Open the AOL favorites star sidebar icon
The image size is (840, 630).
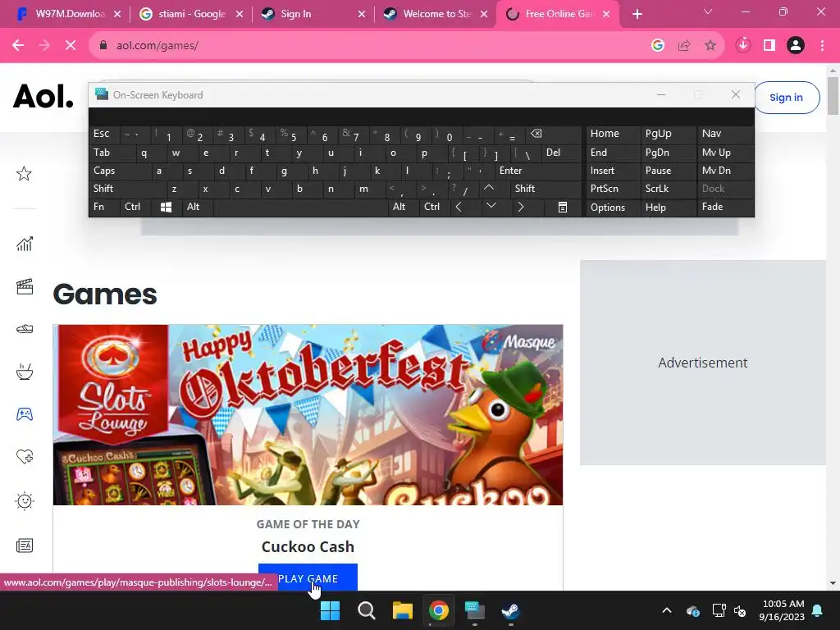point(24,174)
